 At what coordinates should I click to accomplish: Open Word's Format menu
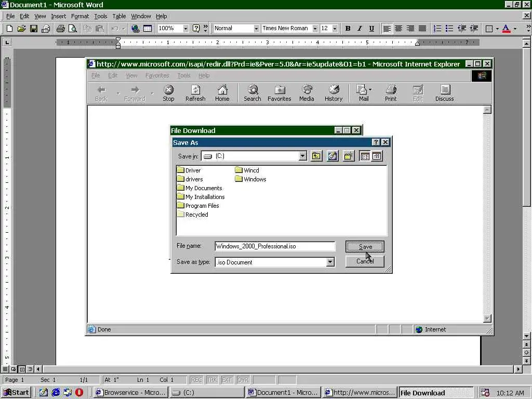click(x=79, y=16)
